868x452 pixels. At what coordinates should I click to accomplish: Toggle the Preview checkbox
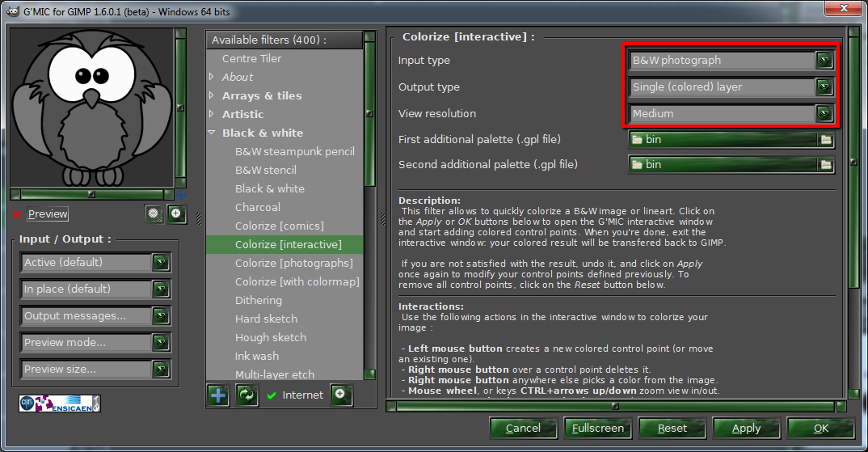coord(17,214)
